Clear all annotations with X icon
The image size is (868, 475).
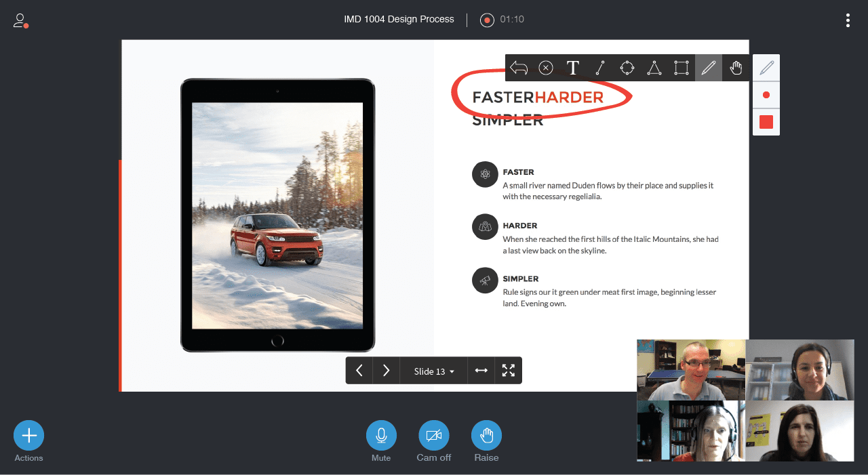[x=546, y=68]
